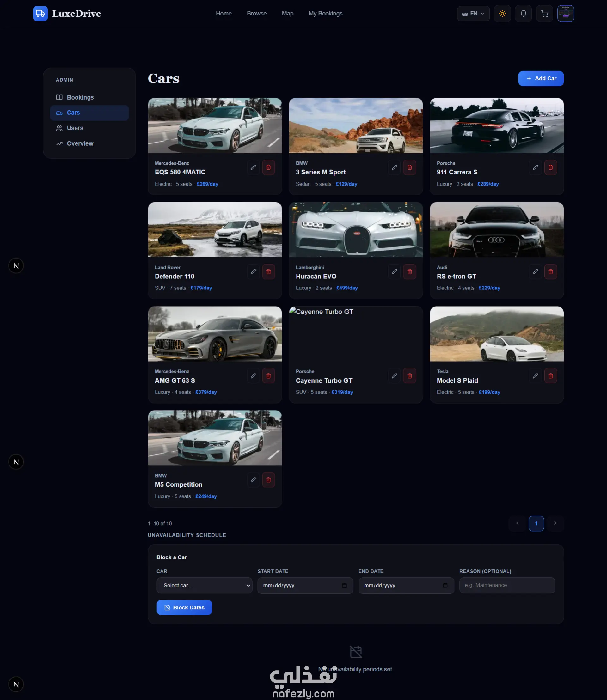607x700 pixels.
Task: Click the LuxeDrive logo
Action: coord(67,14)
